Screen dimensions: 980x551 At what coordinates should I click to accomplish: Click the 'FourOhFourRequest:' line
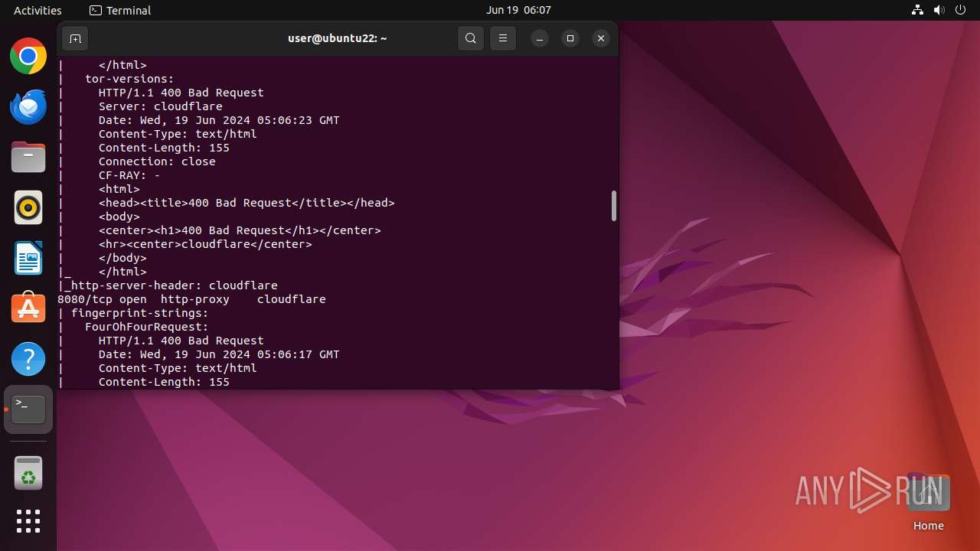click(x=147, y=327)
